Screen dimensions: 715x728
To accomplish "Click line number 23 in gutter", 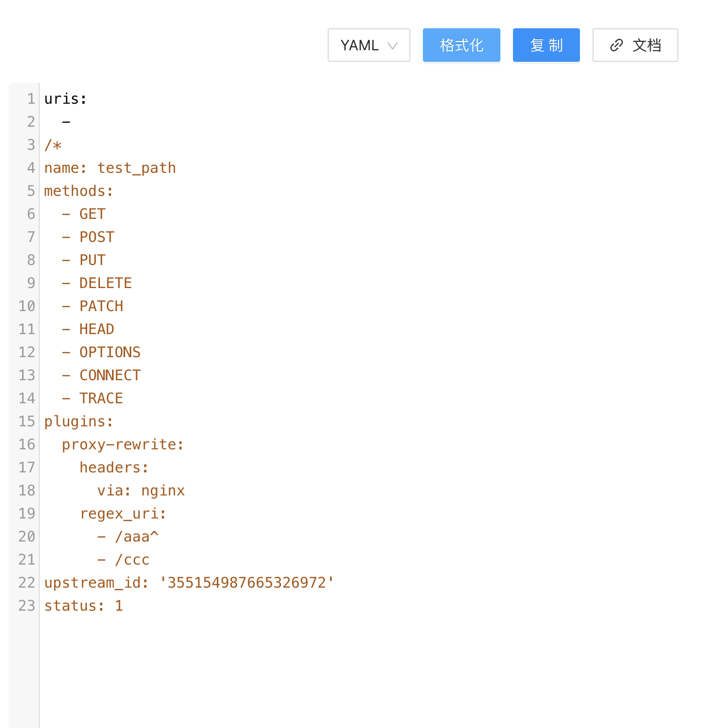I will 27,605.
